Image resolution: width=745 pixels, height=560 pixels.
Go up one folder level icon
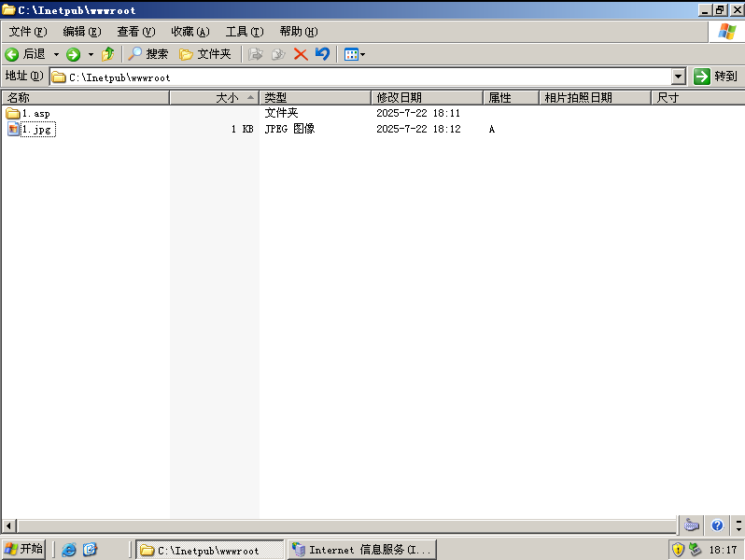108,54
